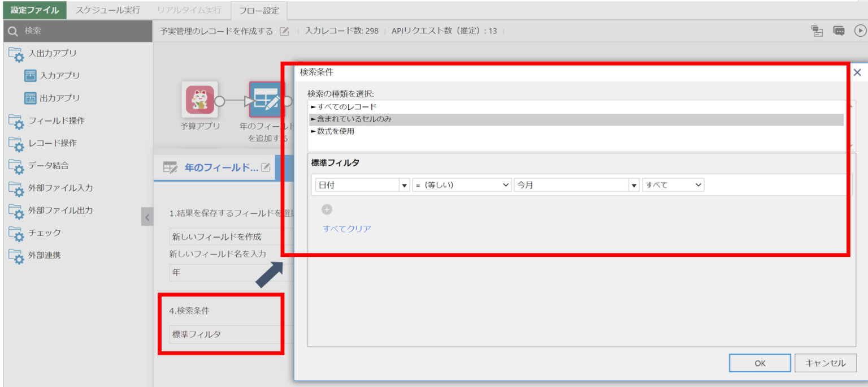Edit the flow name via the pencil icon
The image size is (868, 387).
click(x=284, y=31)
